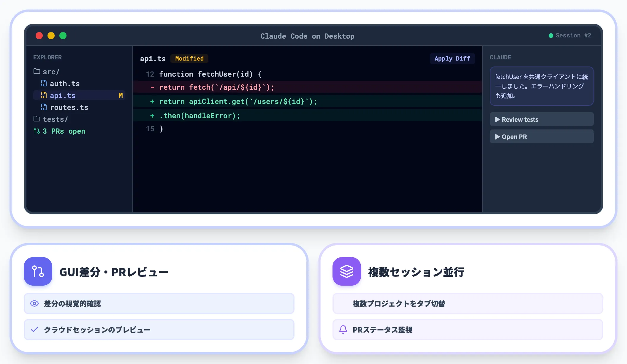Click the api.ts file icon

pyautogui.click(x=44, y=95)
